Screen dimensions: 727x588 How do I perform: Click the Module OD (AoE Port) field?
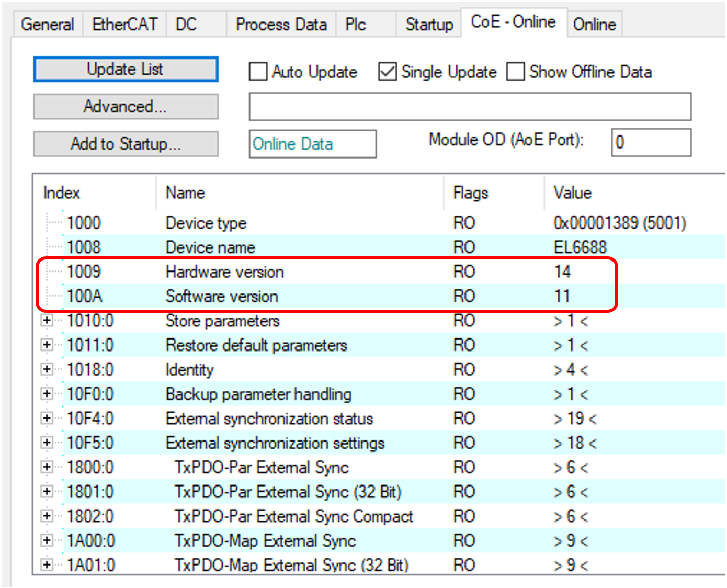[x=651, y=142]
